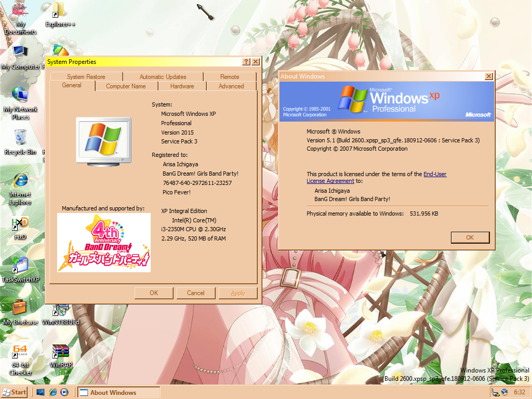Screen dimensions: 532x399
Task: Select the 64-bit Checker shortcut
Action: 20,360
